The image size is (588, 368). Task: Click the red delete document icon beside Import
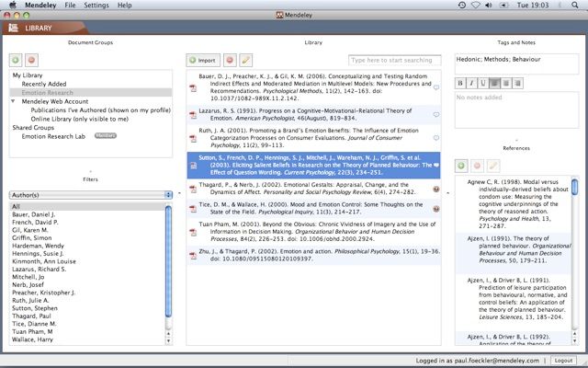point(229,59)
